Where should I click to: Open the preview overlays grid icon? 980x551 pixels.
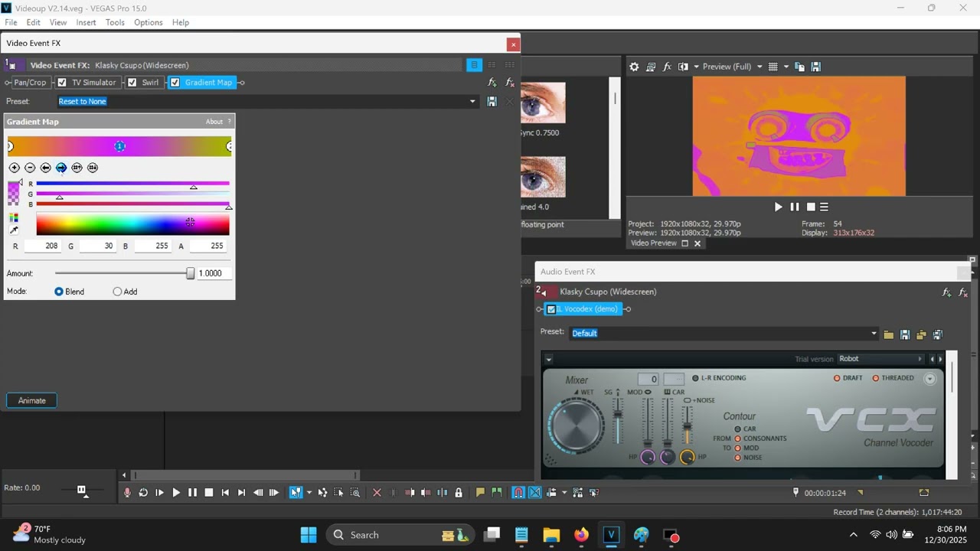click(773, 67)
